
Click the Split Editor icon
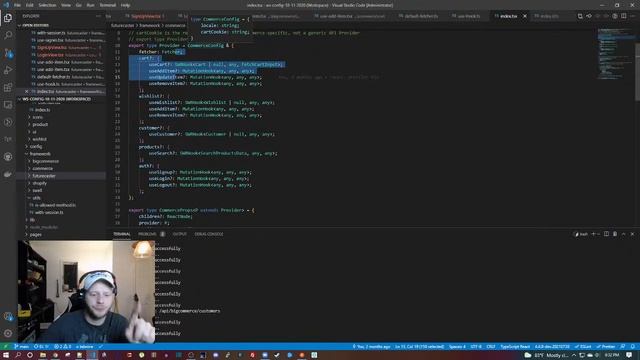[x=624, y=16]
